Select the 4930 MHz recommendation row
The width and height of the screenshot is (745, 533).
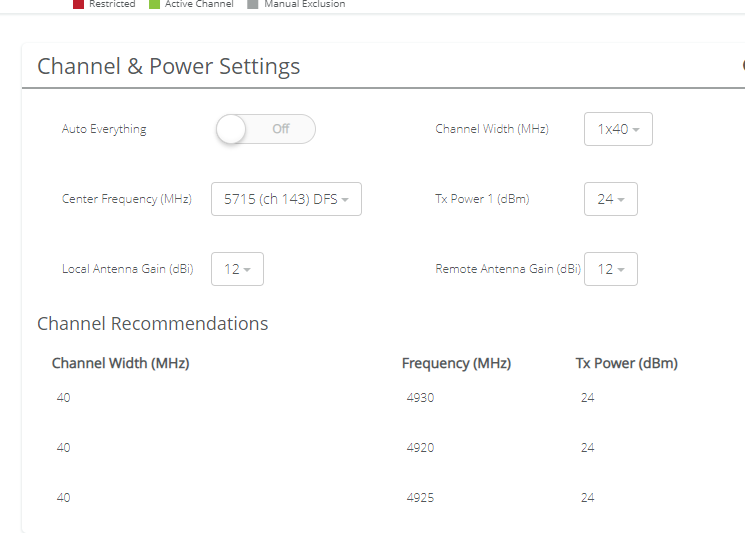(x=420, y=398)
